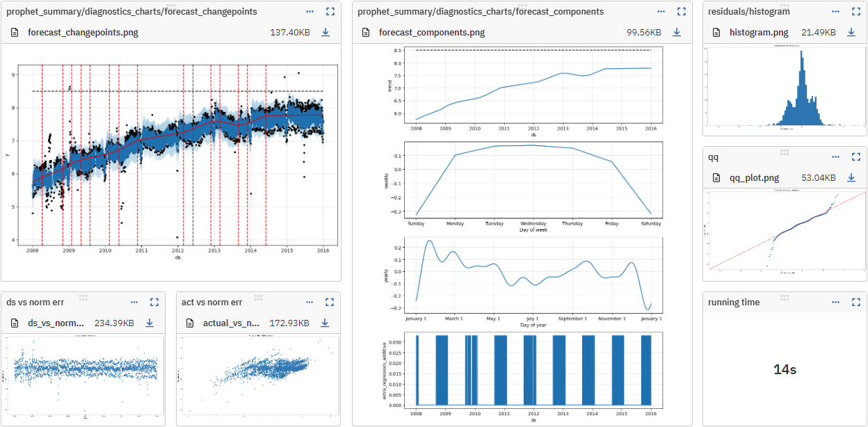Open the qq panel options menu
Viewport: 868px width, 427px height.
pyautogui.click(x=835, y=156)
